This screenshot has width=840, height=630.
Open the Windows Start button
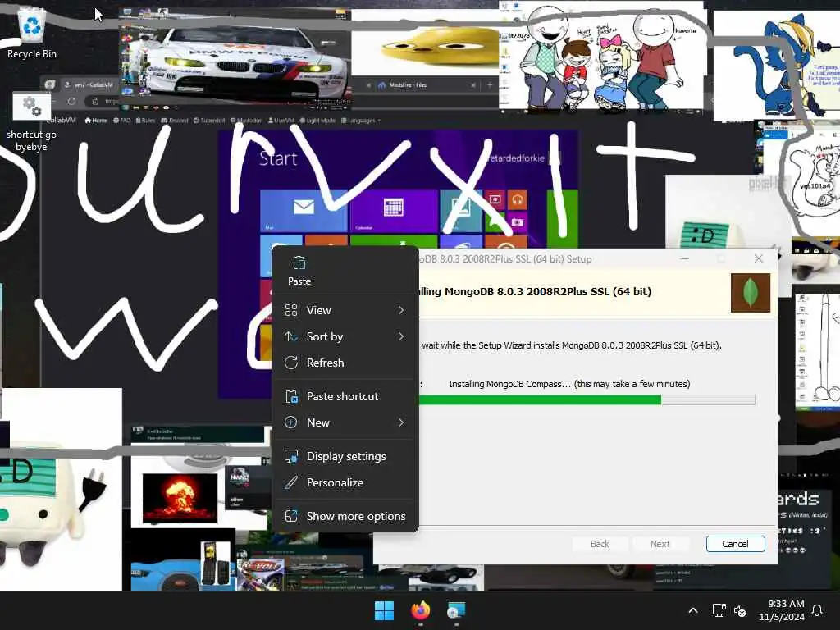point(384,610)
